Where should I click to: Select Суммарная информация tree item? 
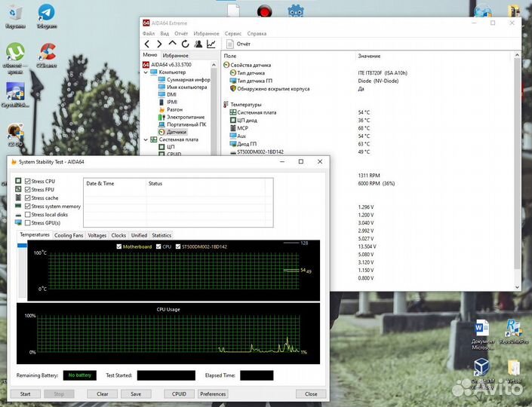point(184,80)
